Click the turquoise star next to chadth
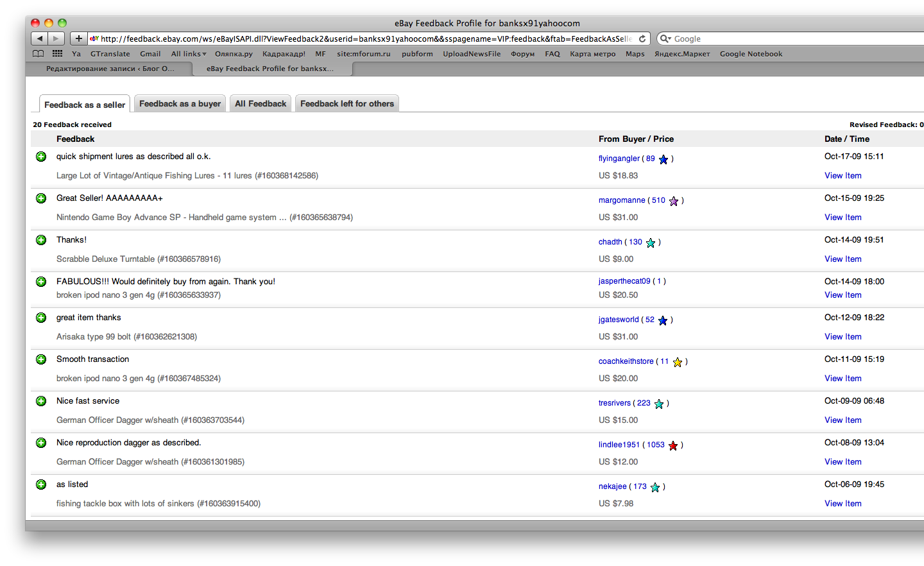Image resolution: width=924 pixels, height=566 pixels. click(651, 243)
